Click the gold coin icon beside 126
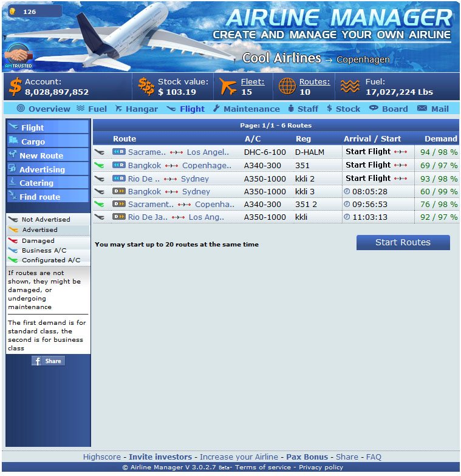This screenshot has width=461, height=476. click(12, 11)
